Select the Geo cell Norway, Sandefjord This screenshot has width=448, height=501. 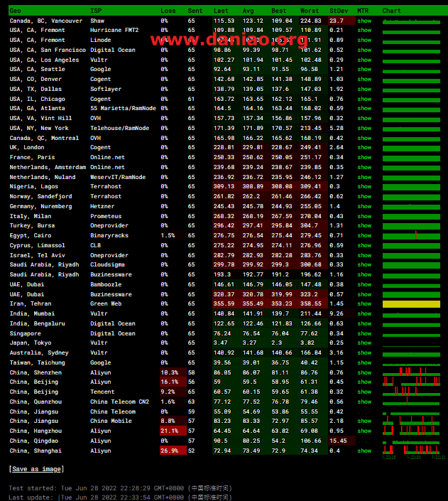coord(41,196)
